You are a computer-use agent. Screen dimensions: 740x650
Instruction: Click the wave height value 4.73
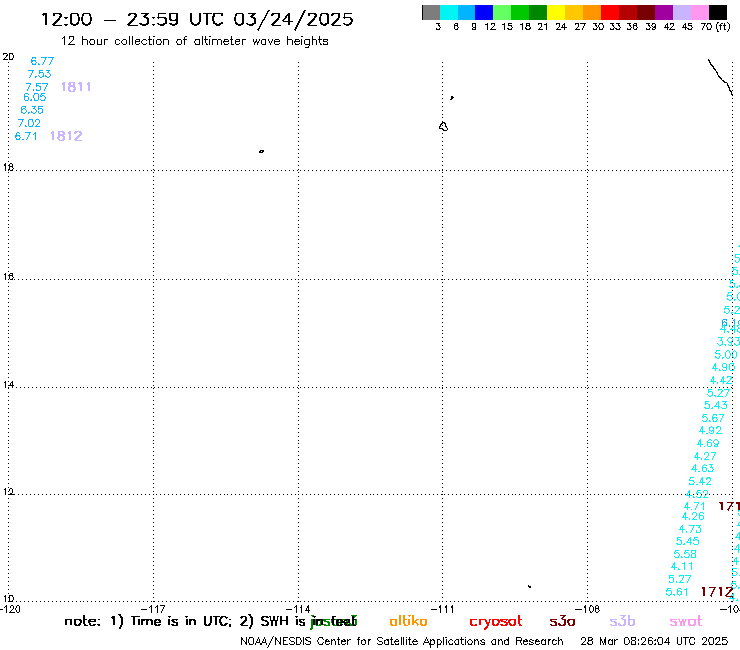tap(690, 529)
